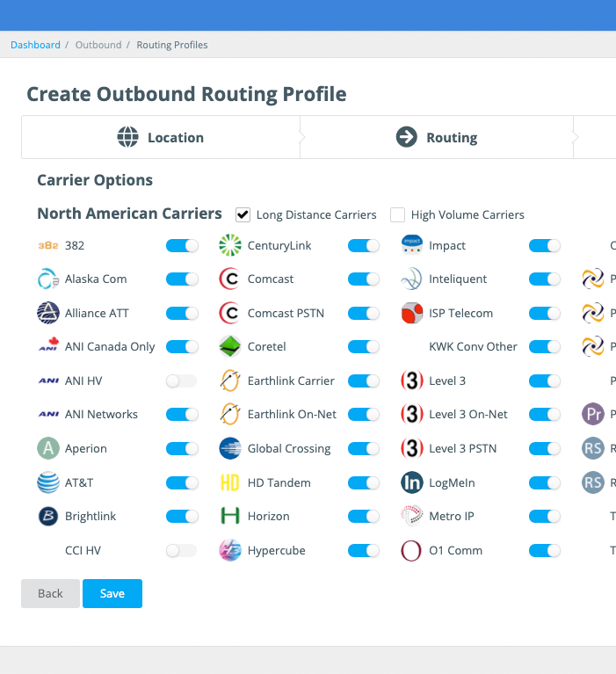Click the Hypercube carrier logo icon
Viewport: 616px width, 674px height.
(230, 550)
